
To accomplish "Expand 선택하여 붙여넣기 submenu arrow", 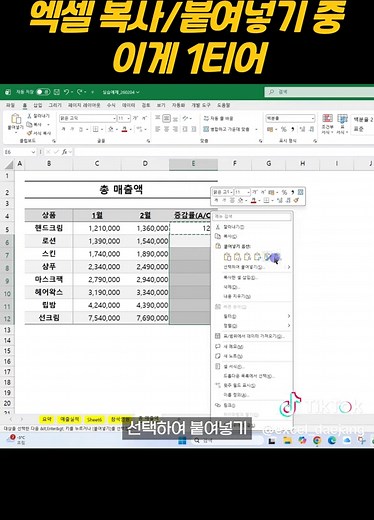I will coord(289,267).
